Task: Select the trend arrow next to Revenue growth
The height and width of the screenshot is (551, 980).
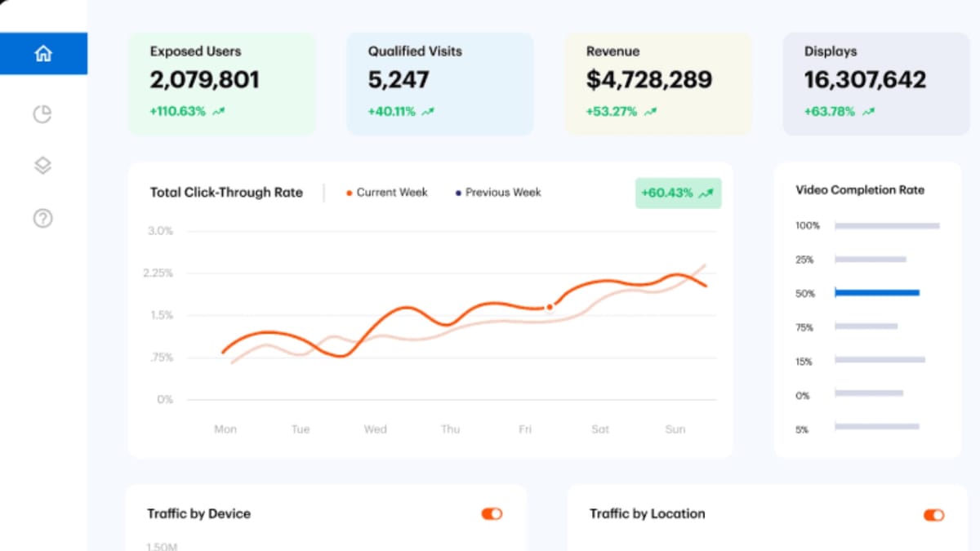Action: coord(648,112)
